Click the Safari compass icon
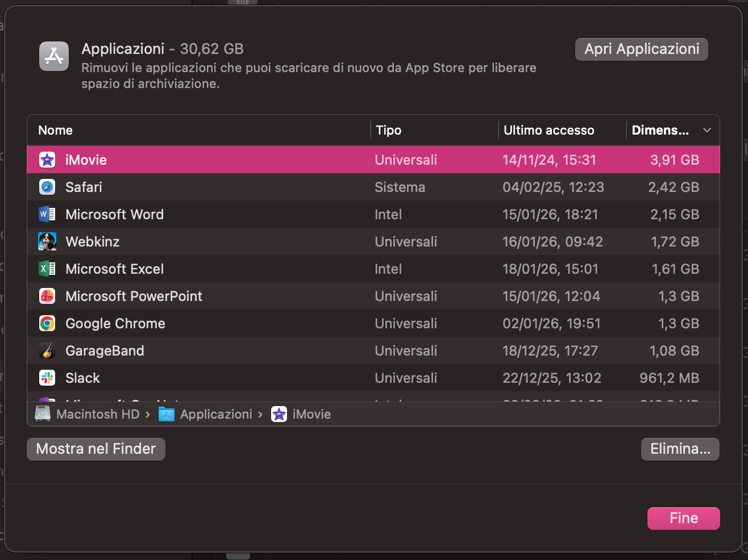748x560 pixels. pos(47,187)
